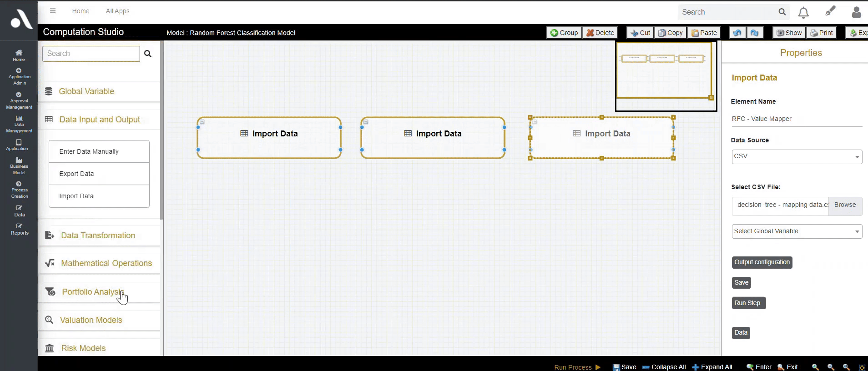The height and width of the screenshot is (371, 868).
Task: Open Business Model in left sidebar
Action: [x=19, y=166]
